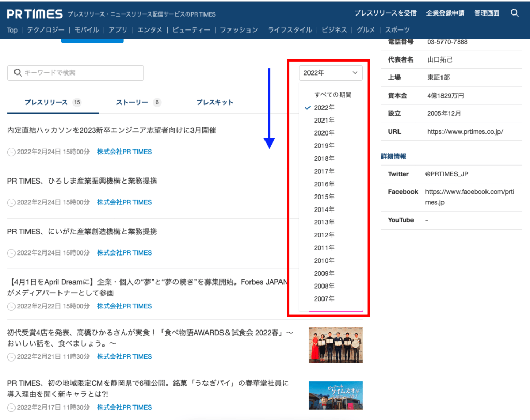Switch to the ストーリー tab

(x=138, y=102)
